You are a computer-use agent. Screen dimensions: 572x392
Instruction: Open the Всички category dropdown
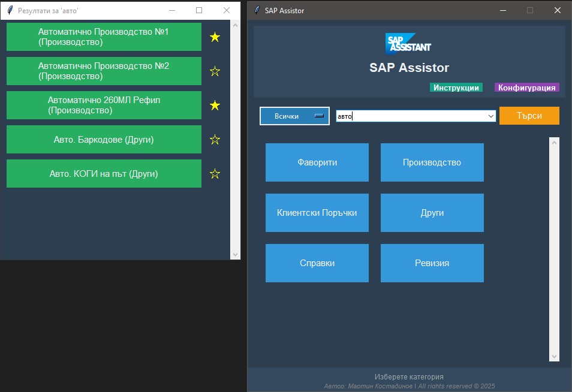click(x=294, y=116)
